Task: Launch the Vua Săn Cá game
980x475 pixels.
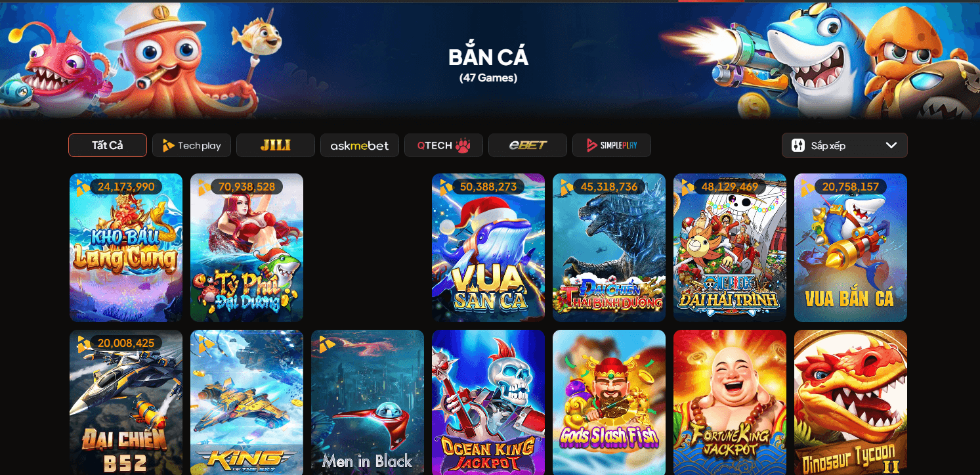Action: pos(488,248)
